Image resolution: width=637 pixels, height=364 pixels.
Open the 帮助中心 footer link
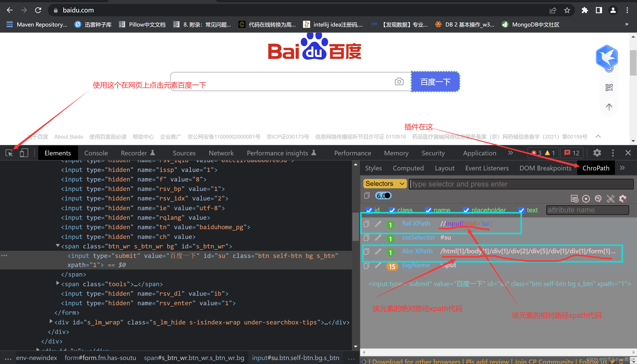click(143, 137)
